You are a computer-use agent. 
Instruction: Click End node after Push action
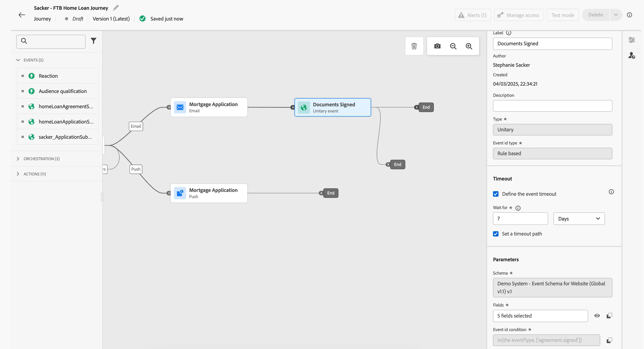click(331, 193)
